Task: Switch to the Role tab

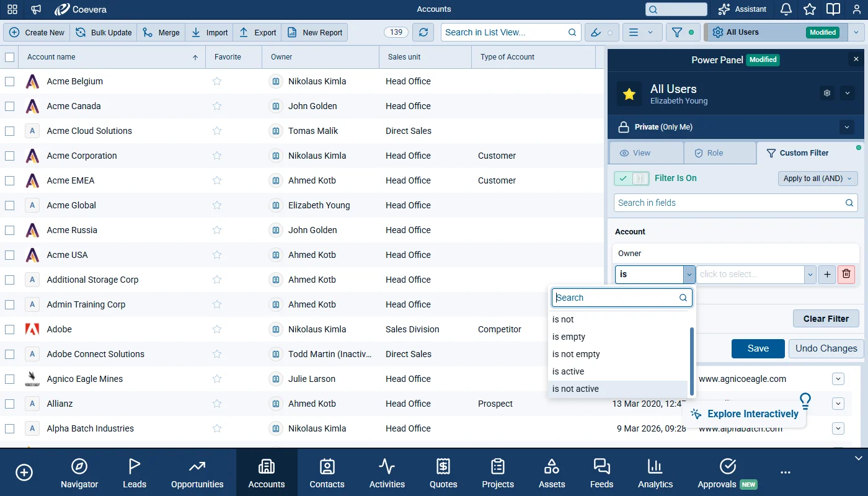Action: coord(720,153)
